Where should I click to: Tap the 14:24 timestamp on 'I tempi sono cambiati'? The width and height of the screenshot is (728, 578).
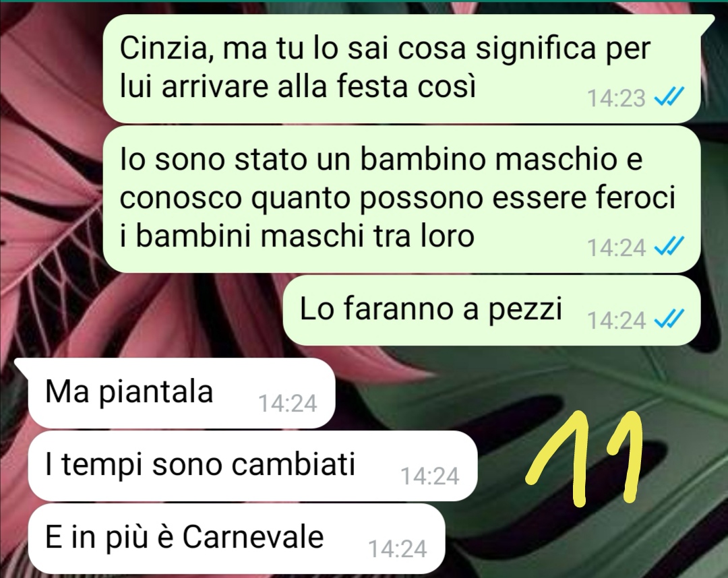[x=430, y=476]
